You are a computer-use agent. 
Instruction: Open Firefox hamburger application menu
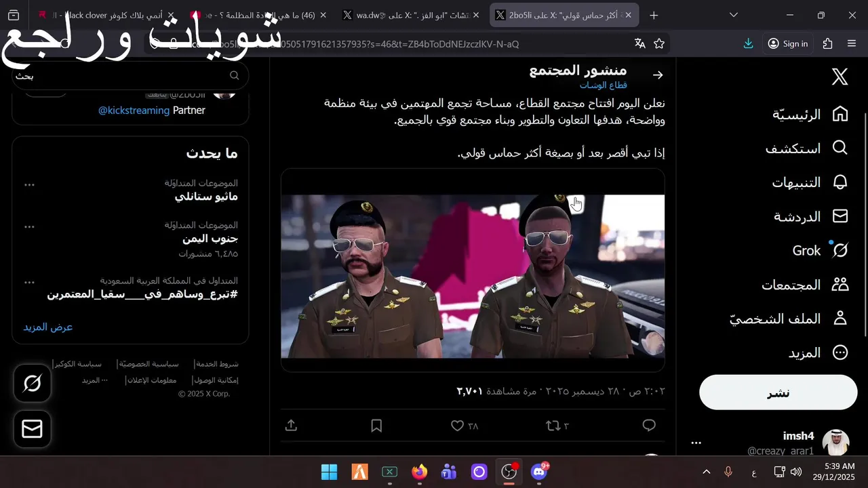852,43
